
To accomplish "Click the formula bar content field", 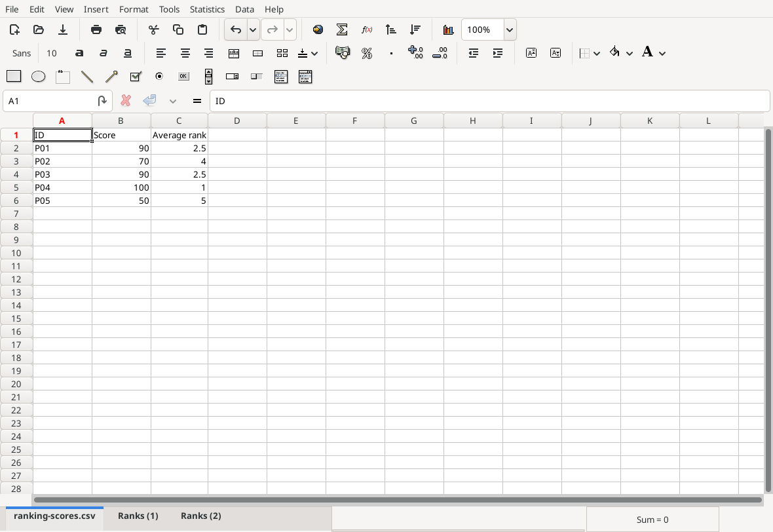I will [489, 101].
